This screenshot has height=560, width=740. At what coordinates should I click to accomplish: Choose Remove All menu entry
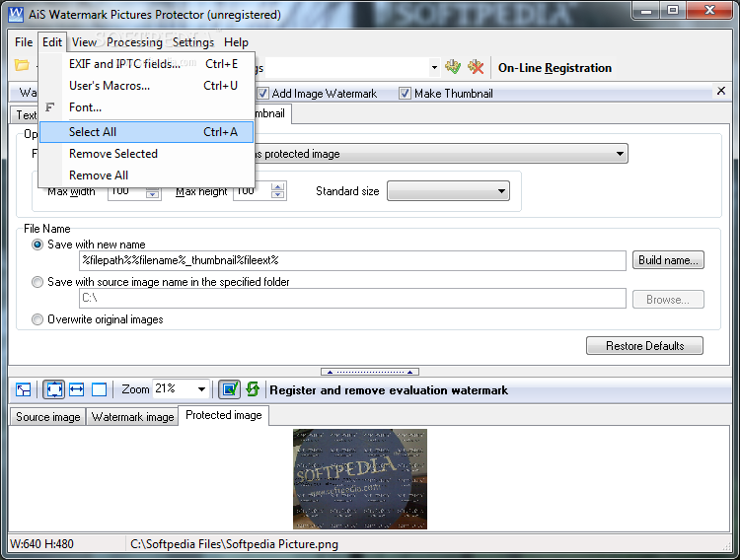pos(147,175)
